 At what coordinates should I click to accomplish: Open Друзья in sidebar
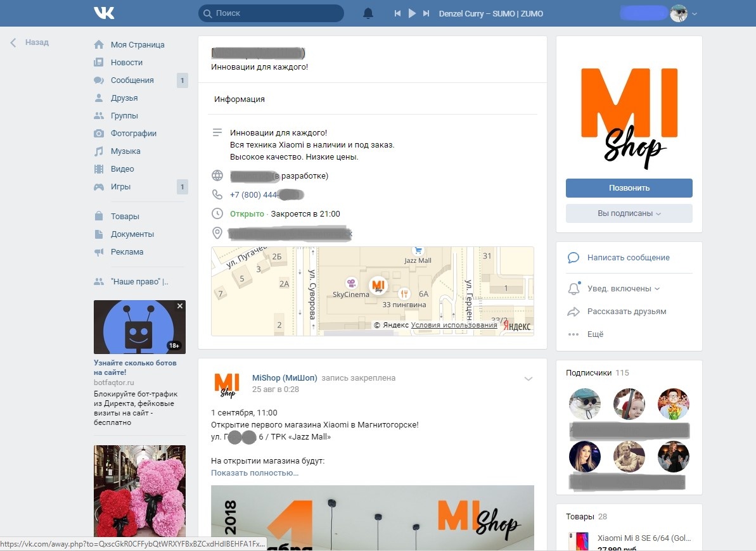(x=124, y=98)
